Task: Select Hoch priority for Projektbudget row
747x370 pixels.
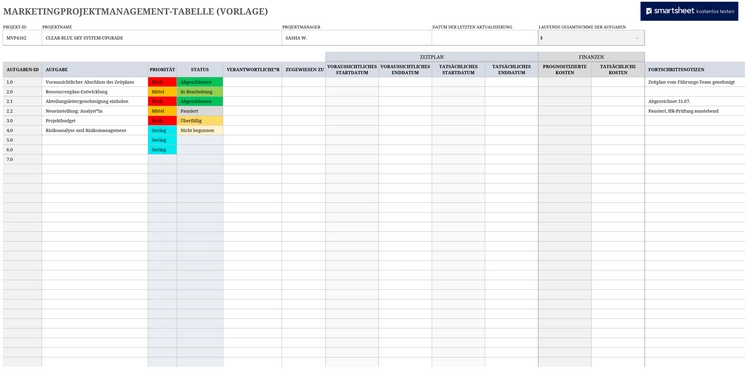Action: click(162, 120)
